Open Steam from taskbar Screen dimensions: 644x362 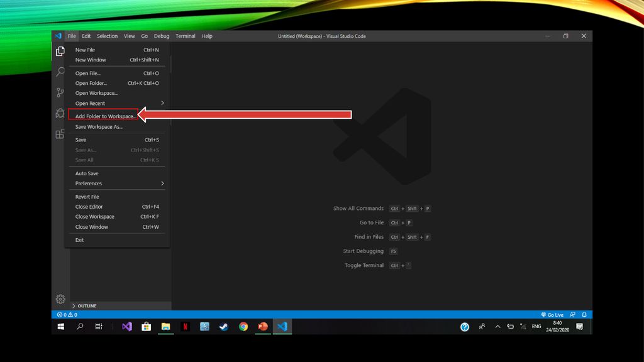[224, 327]
